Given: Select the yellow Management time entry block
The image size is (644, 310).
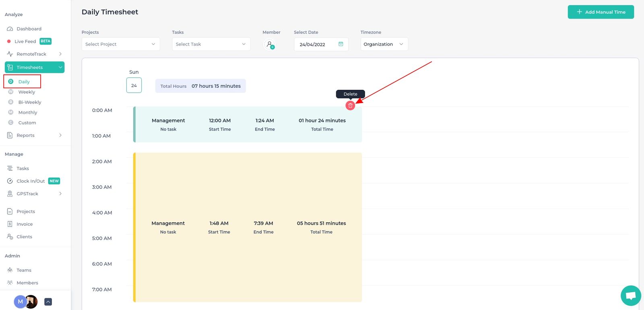Looking at the screenshot, I should coord(248,227).
